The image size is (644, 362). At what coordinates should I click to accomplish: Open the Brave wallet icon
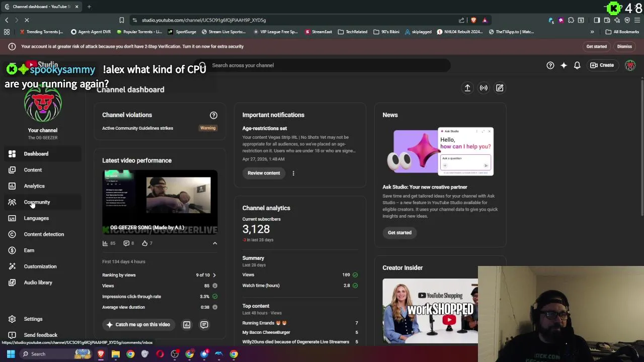tap(607, 20)
